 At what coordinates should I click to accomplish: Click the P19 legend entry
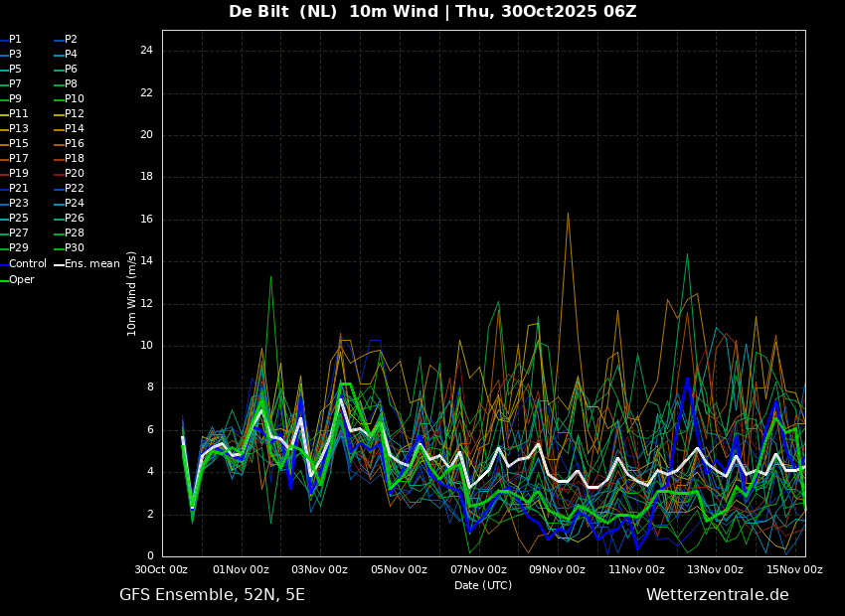14,174
